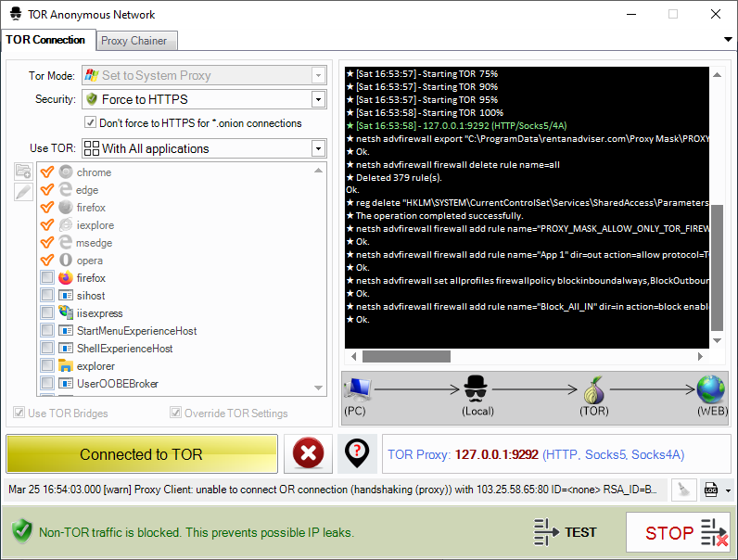Click the grey firefox icon in list
Screen dimensions: 738x560
pos(66,207)
